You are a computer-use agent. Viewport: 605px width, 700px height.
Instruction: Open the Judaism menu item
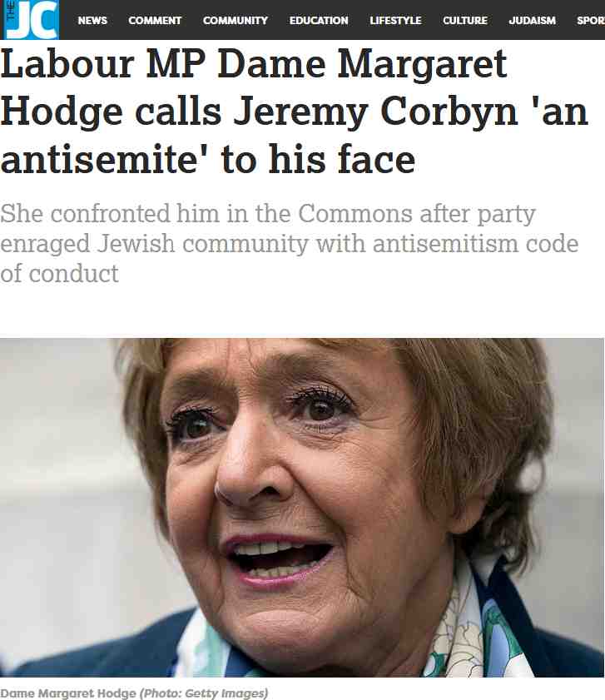(x=533, y=21)
